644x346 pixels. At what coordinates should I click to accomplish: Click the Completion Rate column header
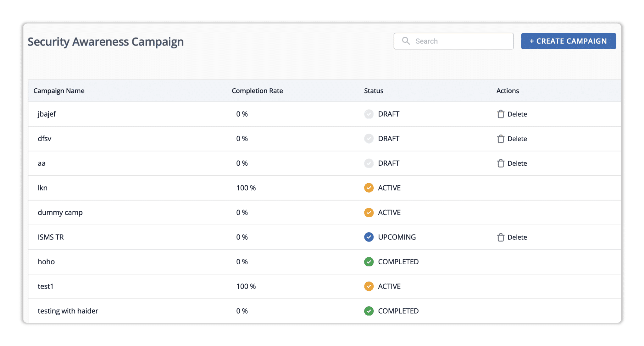click(257, 91)
